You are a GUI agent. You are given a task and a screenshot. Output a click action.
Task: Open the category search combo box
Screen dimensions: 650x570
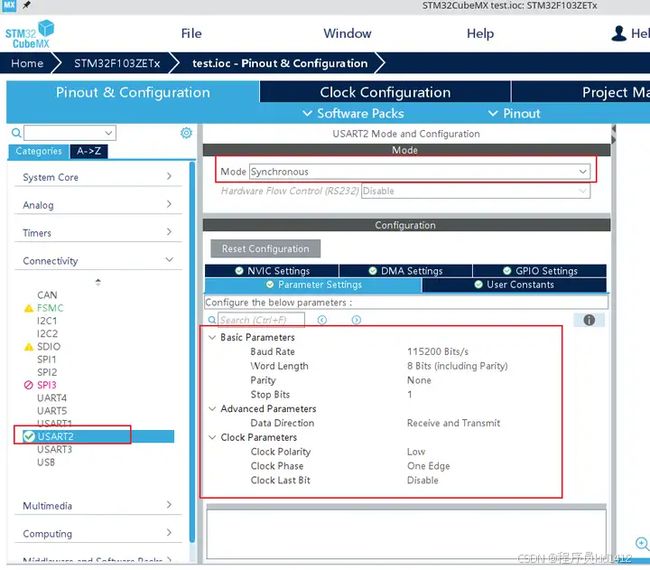(70, 133)
